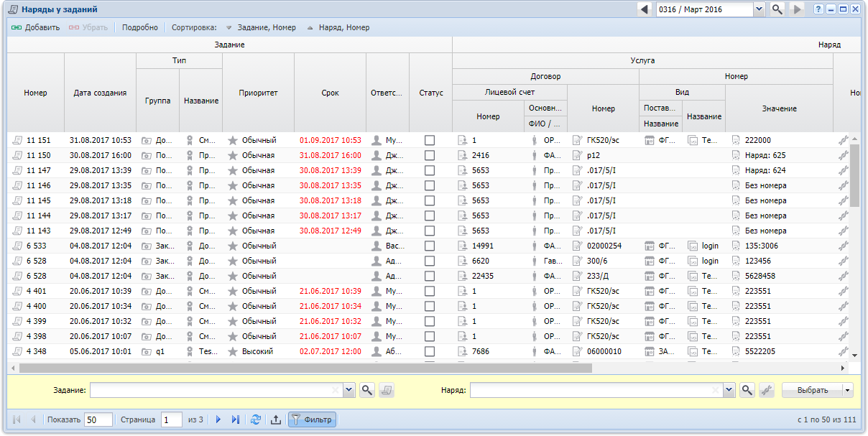868x436 pixels.
Task: Open Наряд combo box dropdown arrow
Action: pyautogui.click(x=729, y=390)
